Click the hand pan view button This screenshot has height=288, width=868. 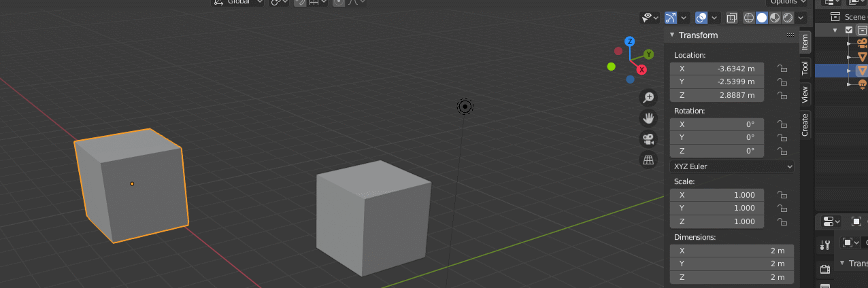pyautogui.click(x=649, y=118)
